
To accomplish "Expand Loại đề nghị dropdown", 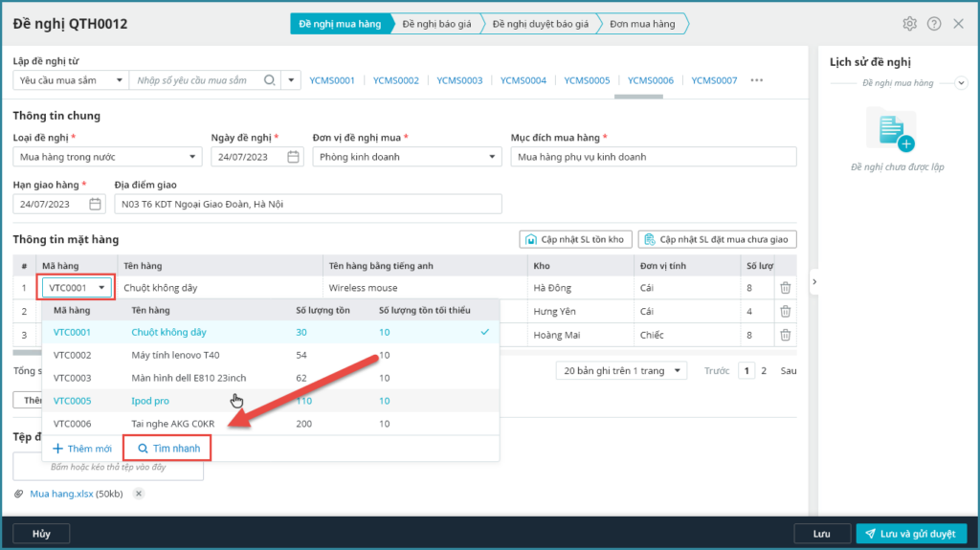I will 194,157.
